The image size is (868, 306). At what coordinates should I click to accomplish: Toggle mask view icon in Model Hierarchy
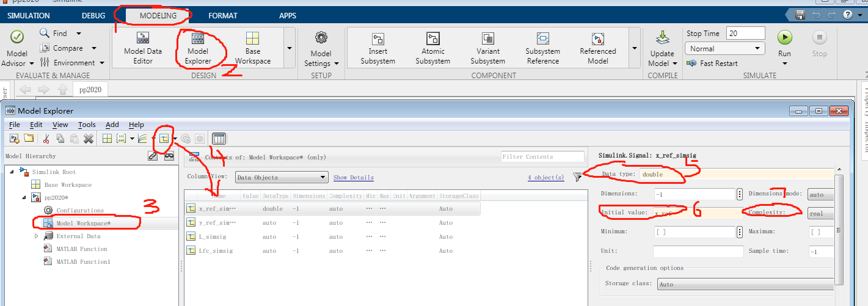(169, 156)
